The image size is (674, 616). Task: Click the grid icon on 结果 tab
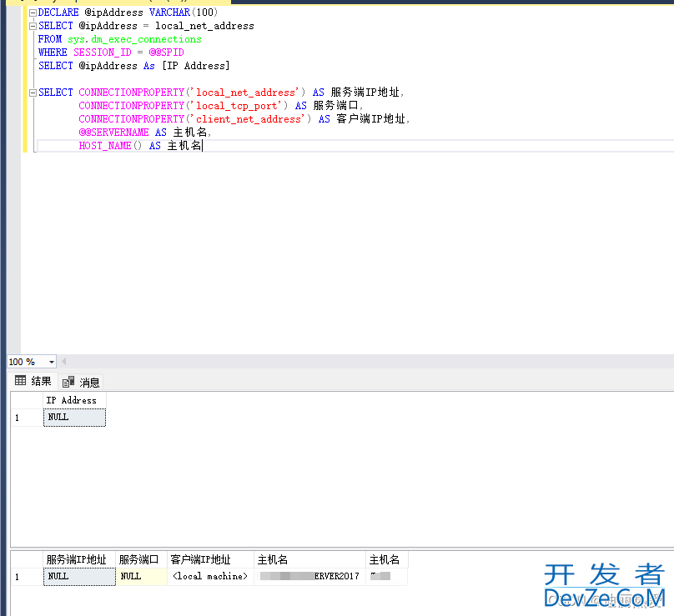point(20,381)
